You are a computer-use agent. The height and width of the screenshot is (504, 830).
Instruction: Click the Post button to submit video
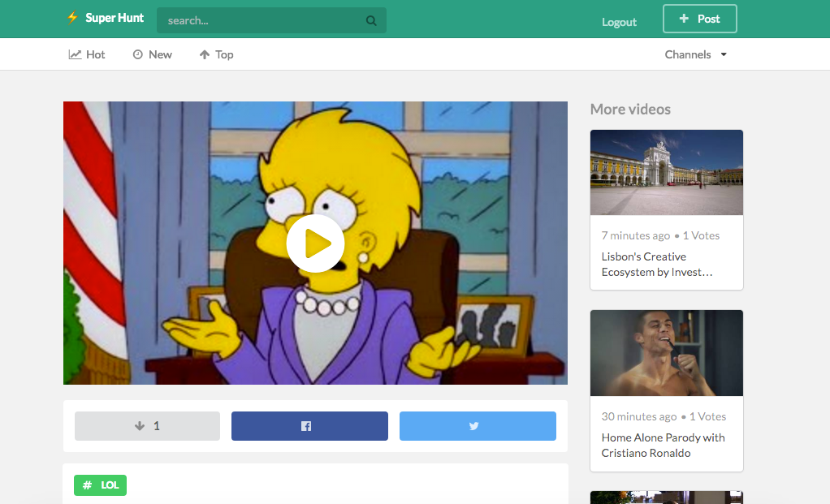700,19
